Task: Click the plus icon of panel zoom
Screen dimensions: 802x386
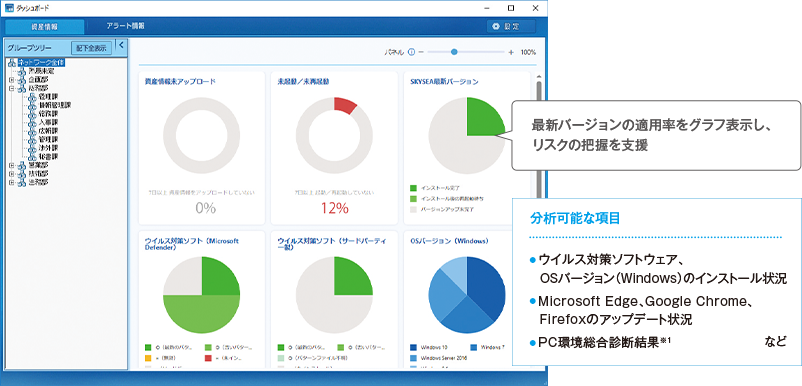Action: tap(511, 52)
